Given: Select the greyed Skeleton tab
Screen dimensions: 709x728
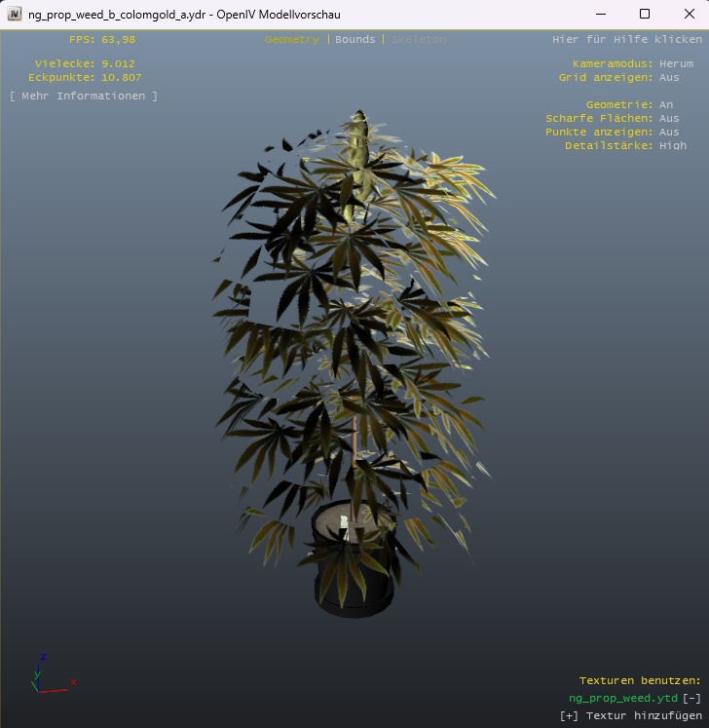Looking at the screenshot, I should coord(419,39).
